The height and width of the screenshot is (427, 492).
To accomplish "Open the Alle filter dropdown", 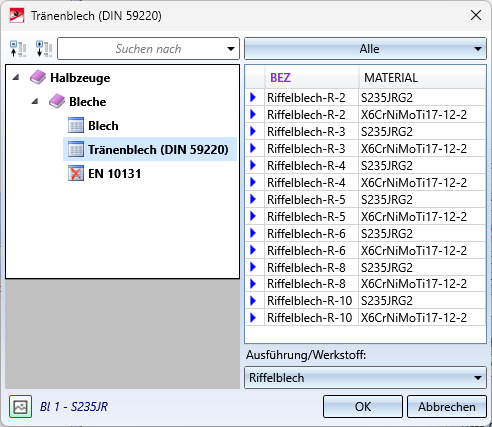I will [x=365, y=49].
